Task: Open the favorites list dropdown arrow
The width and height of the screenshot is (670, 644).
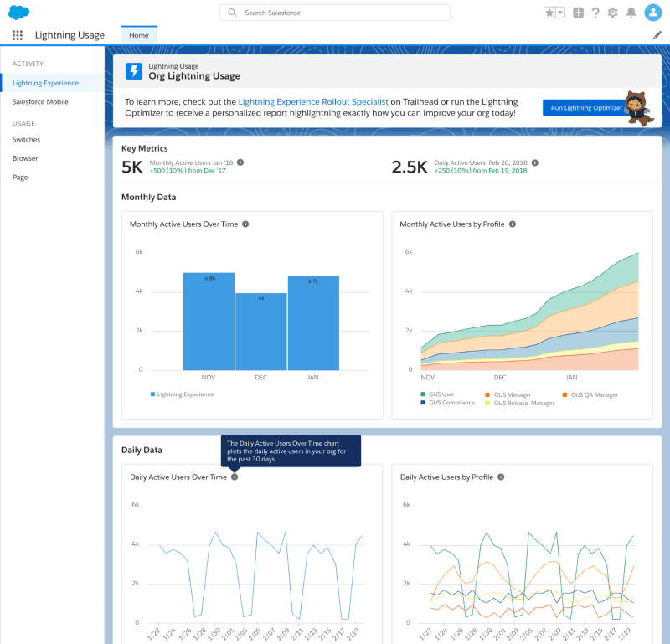Action: [x=560, y=13]
